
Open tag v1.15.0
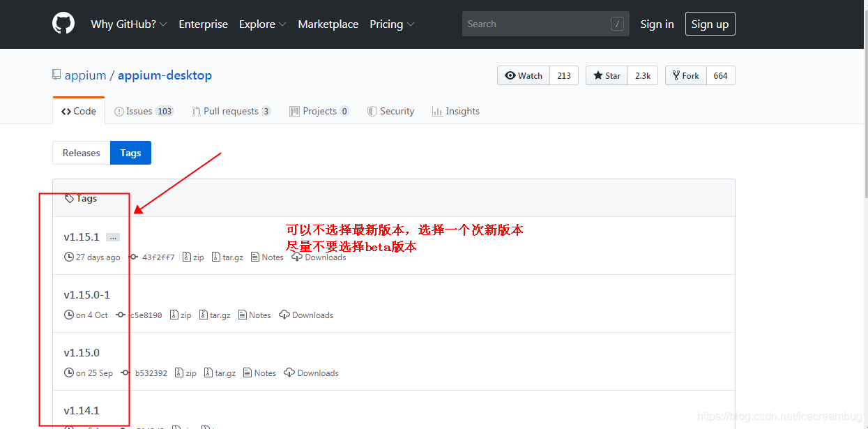pos(82,353)
